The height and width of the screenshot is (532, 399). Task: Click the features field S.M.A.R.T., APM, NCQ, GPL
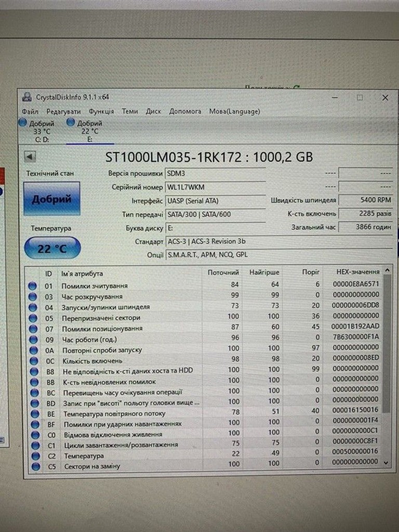[279, 255]
